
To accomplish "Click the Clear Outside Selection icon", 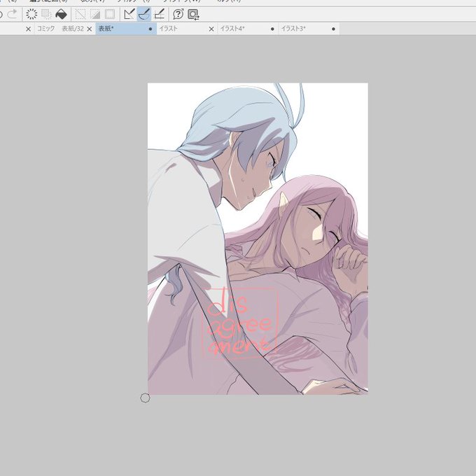I will [x=46, y=14].
